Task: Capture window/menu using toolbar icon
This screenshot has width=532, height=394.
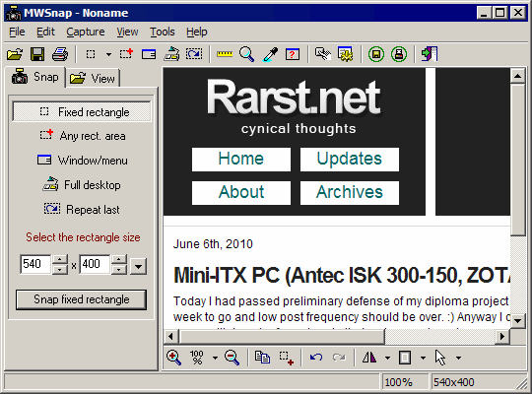Action: click(149, 54)
